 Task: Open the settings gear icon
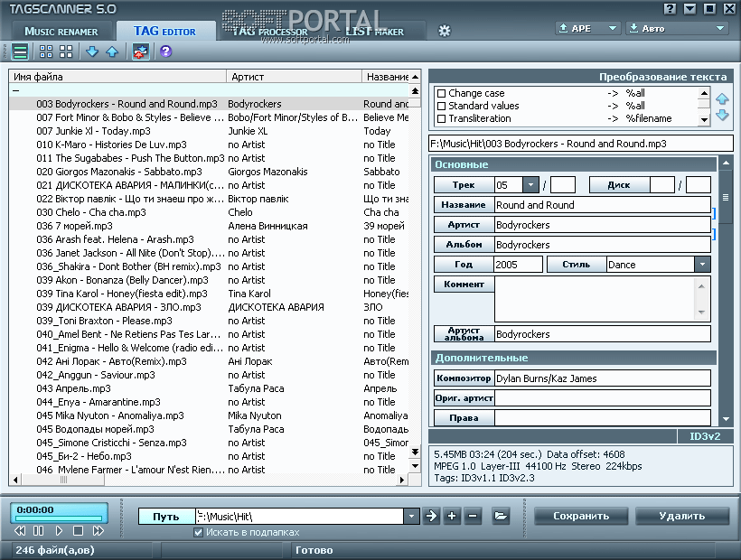tap(444, 31)
